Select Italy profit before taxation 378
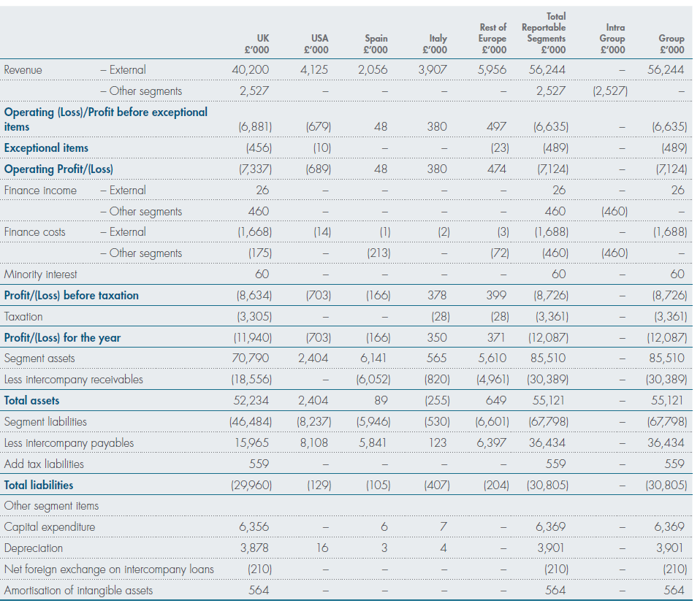 tap(437, 296)
